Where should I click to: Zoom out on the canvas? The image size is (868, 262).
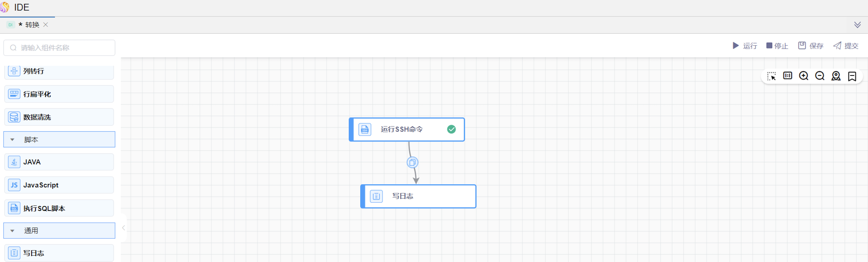[x=820, y=76]
